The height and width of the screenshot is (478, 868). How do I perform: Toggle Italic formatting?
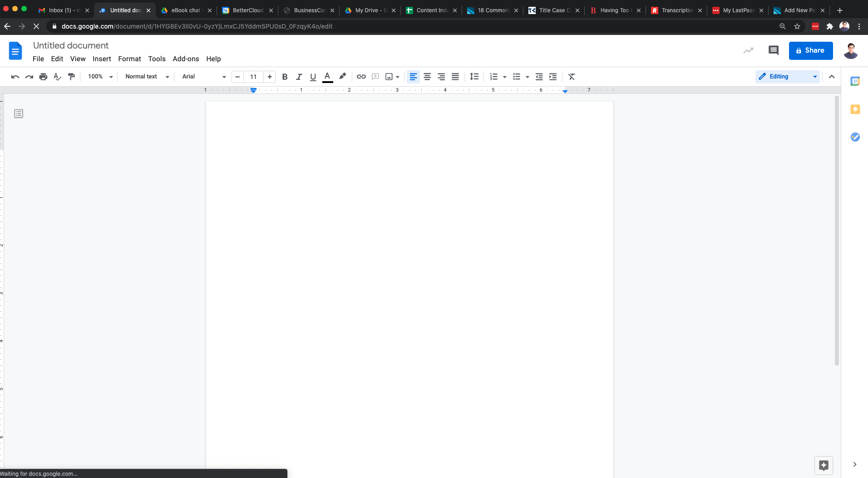pyautogui.click(x=299, y=77)
